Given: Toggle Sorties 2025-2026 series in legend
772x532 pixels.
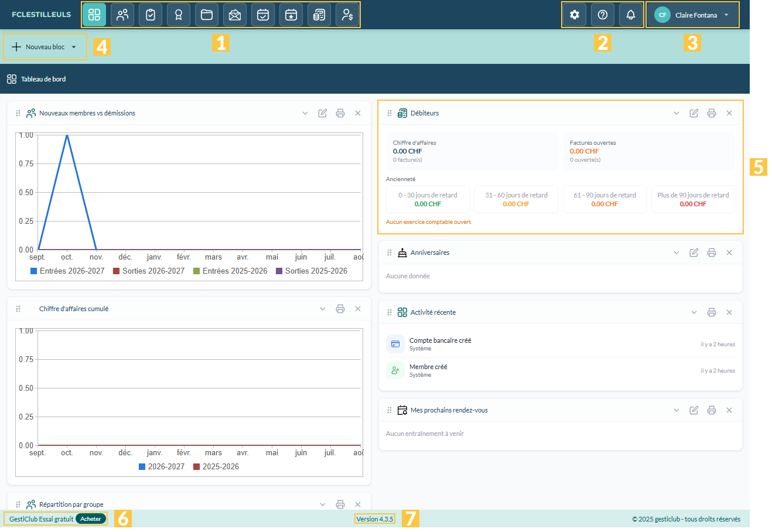Looking at the screenshot, I should 312,271.
